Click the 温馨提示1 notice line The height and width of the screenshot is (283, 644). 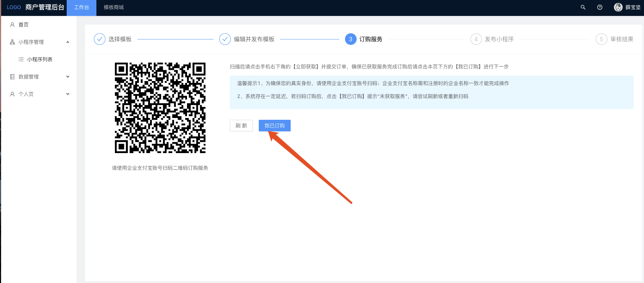(x=373, y=83)
